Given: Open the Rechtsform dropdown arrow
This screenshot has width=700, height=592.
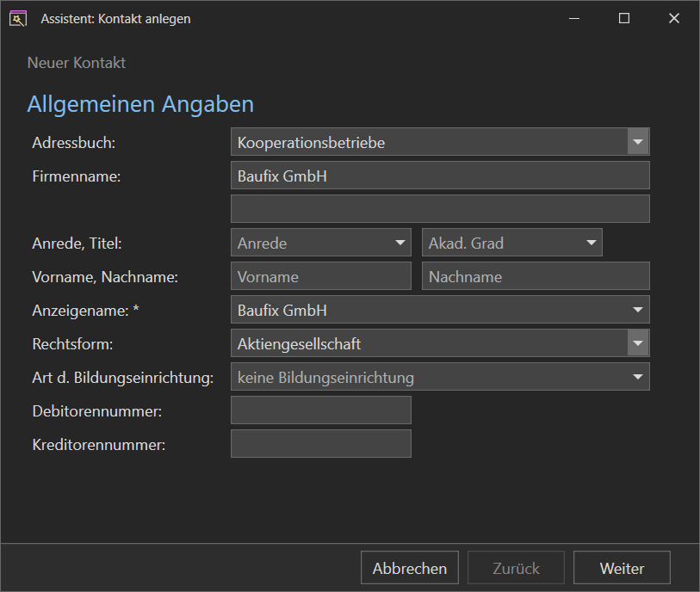Looking at the screenshot, I should [638, 343].
